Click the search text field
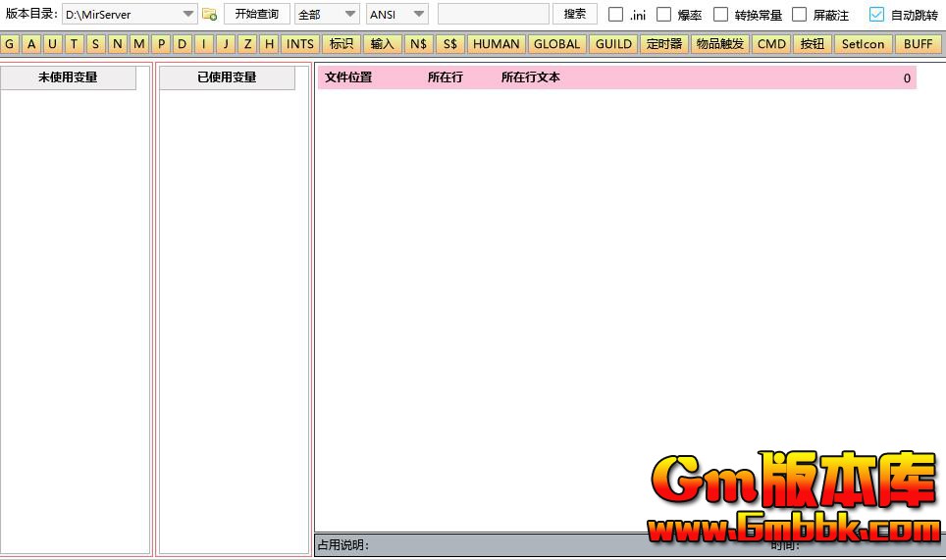 click(494, 14)
